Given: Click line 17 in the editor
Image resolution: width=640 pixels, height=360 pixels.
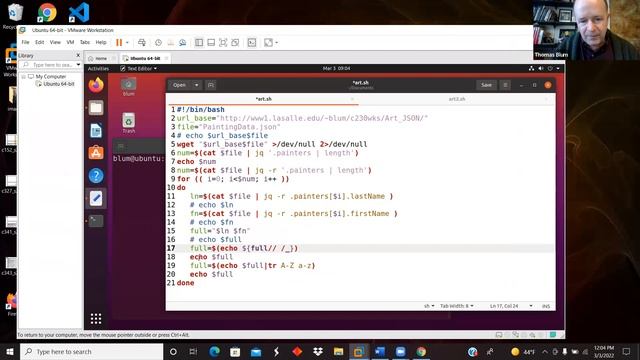Looking at the screenshot, I should click(x=360, y=248).
